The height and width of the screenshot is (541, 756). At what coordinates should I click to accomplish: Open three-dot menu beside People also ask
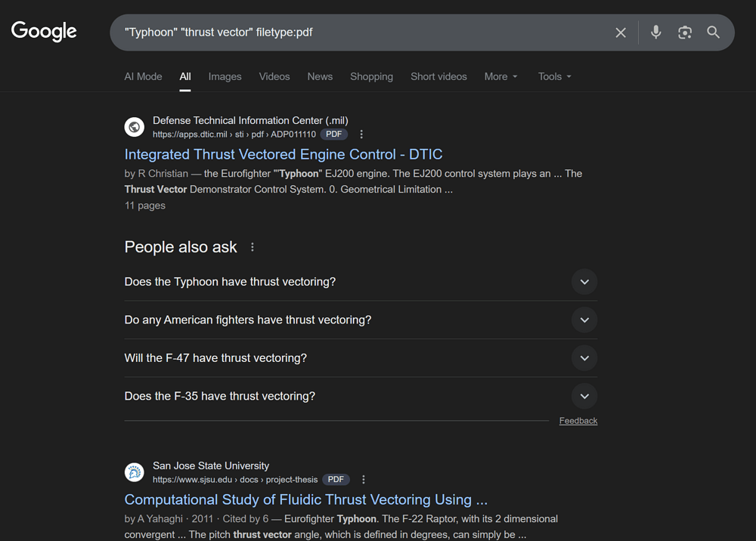tap(253, 247)
